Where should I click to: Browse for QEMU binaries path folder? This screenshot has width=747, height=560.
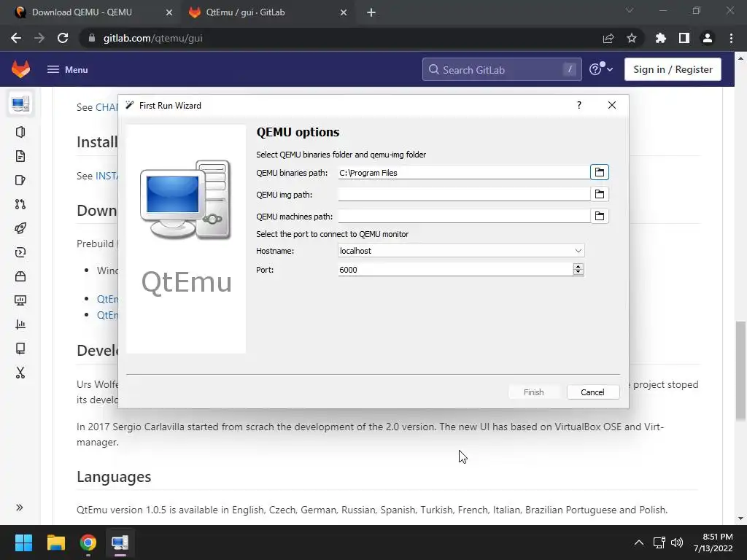click(x=600, y=172)
